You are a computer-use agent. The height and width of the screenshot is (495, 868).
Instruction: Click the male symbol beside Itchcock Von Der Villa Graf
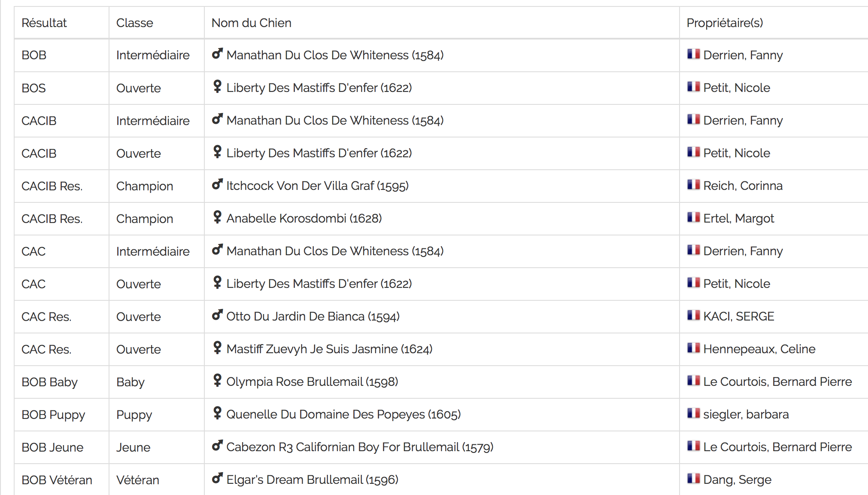pyautogui.click(x=217, y=184)
